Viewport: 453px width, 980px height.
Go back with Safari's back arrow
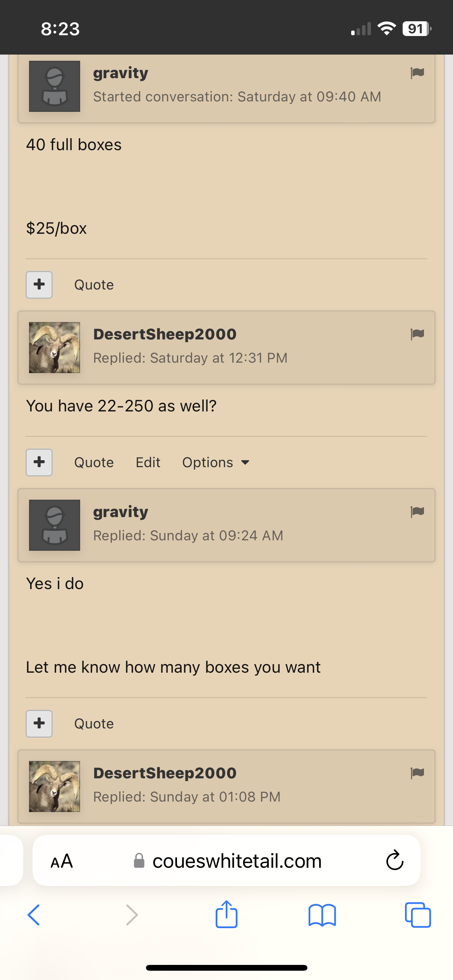(34, 915)
